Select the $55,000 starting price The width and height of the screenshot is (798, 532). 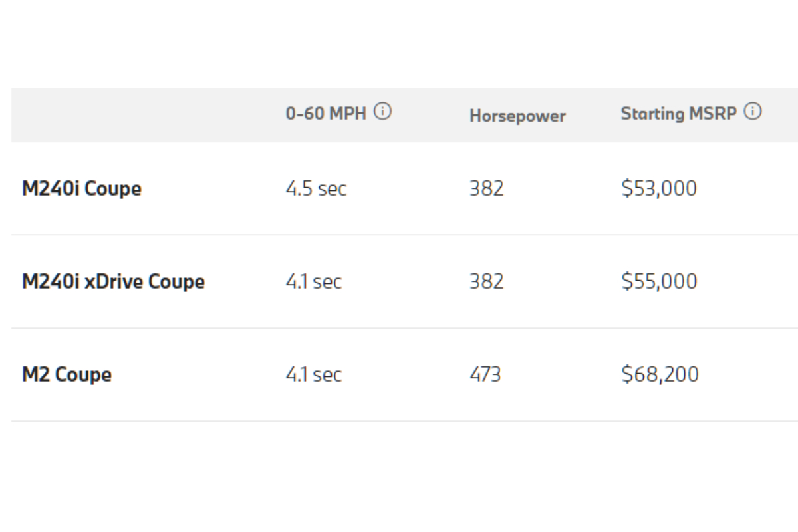click(x=659, y=282)
